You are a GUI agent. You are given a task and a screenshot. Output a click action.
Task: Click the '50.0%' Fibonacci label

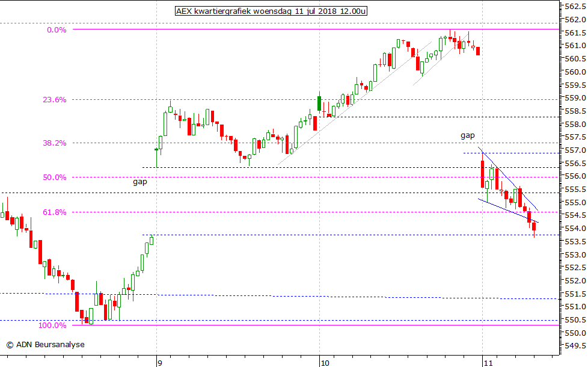point(54,177)
